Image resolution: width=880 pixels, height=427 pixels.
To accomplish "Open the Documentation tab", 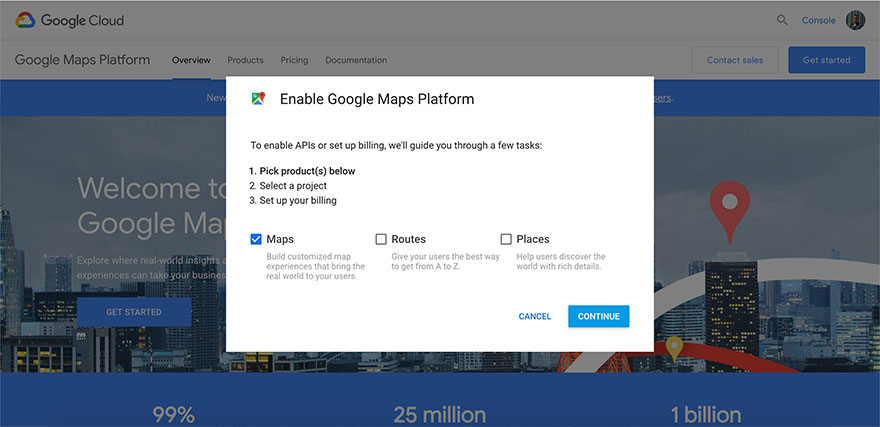I will 356,60.
